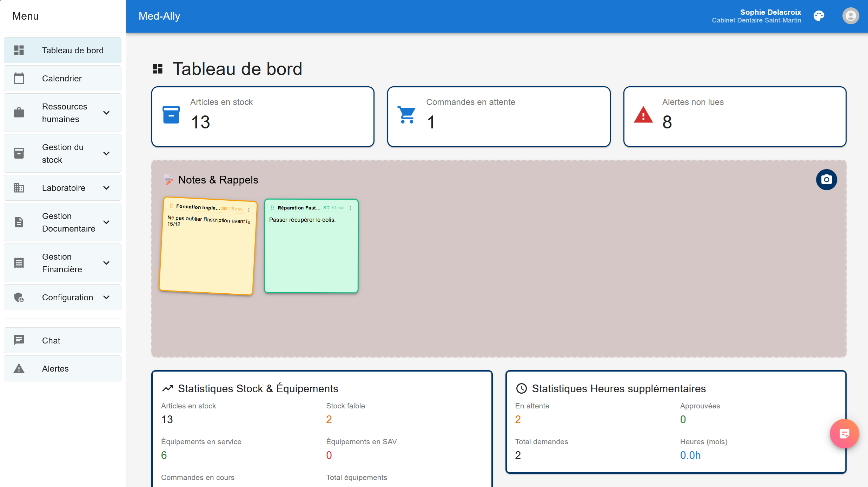The height and width of the screenshot is (487, 868).
Task: Click the clock icon in Heures supplémentaires
Action: coord(521,388)
